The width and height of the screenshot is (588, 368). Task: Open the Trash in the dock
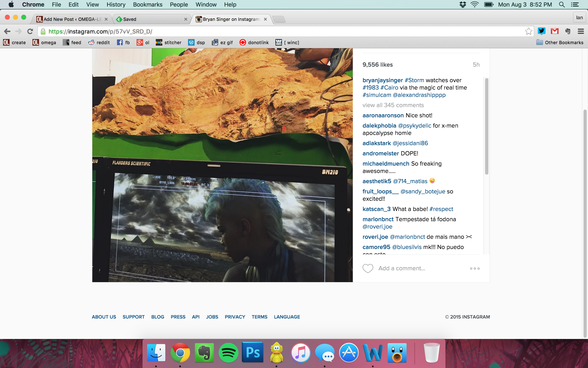tap(432, 352)
